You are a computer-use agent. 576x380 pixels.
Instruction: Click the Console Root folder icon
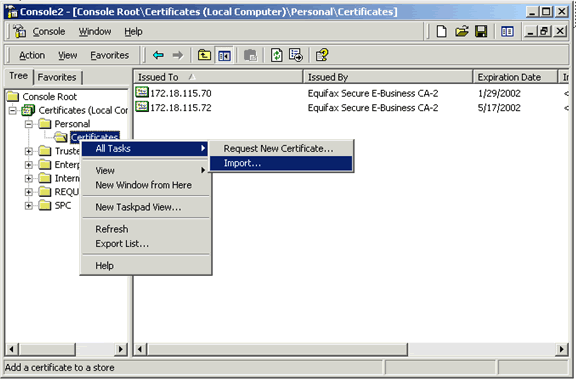[12, 96]
